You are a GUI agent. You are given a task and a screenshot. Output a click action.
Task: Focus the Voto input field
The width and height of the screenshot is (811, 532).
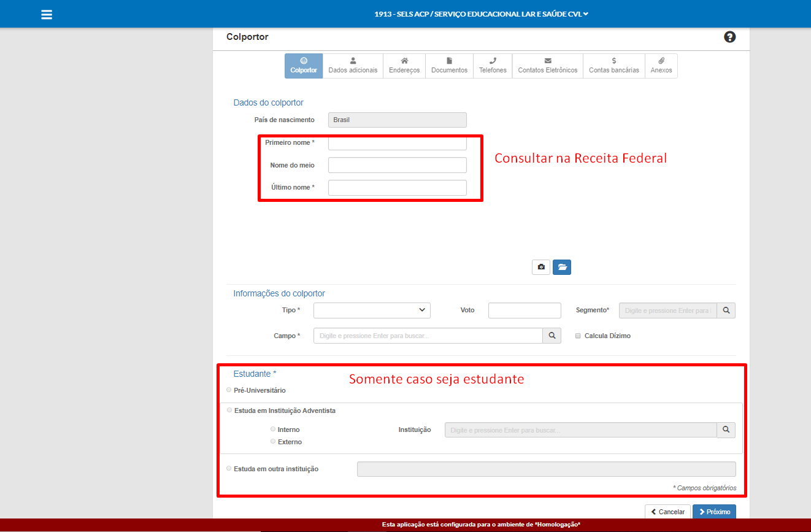click(525, 310)
